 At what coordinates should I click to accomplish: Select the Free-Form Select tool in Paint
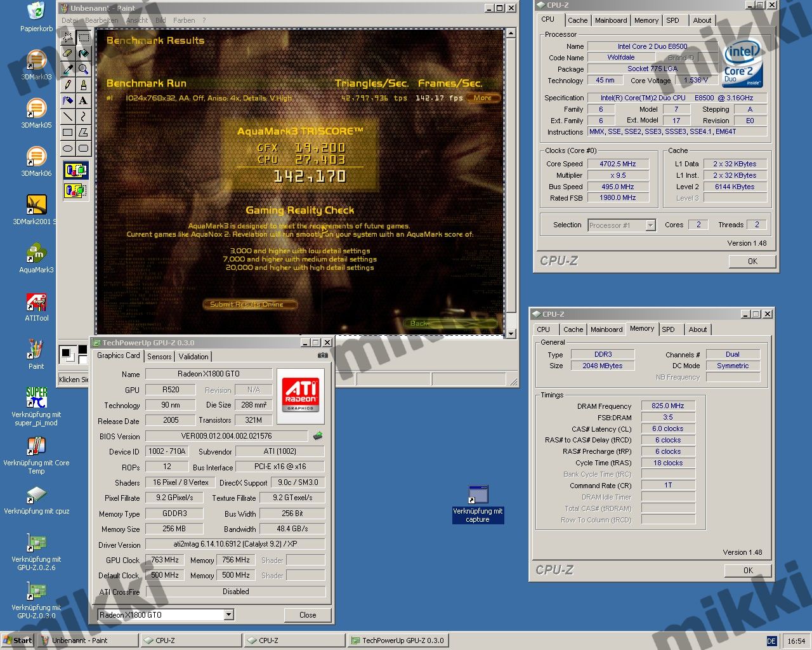coord(68,37)
